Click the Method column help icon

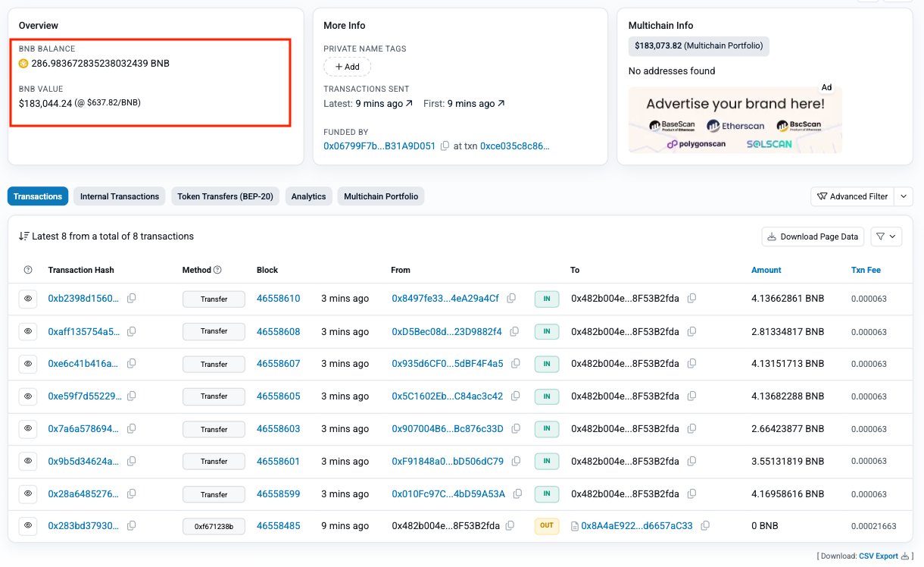coord(217,270)
